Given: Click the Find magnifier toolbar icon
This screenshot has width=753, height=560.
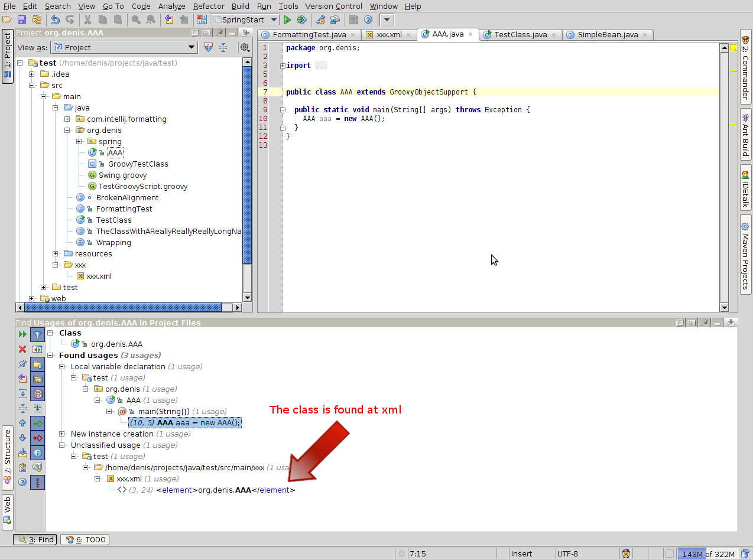Looking at the screenshot, I should point(136,19).
